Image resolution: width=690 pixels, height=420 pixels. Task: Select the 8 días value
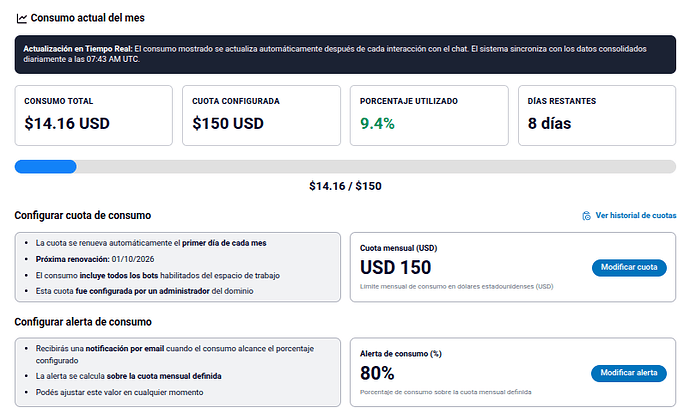coord(549,124)
